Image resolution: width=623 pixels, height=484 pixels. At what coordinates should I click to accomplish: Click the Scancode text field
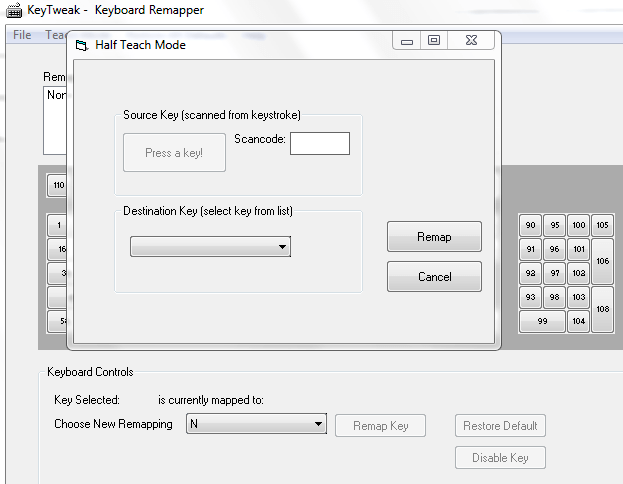pyautogui.click(x=319, y=144)
